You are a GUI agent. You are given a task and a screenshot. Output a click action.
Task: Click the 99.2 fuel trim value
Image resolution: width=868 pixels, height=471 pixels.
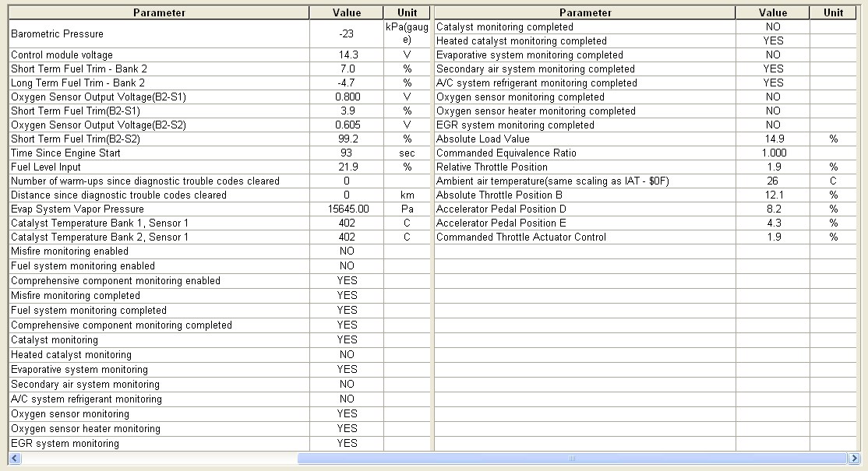click(x=347, y=139)
